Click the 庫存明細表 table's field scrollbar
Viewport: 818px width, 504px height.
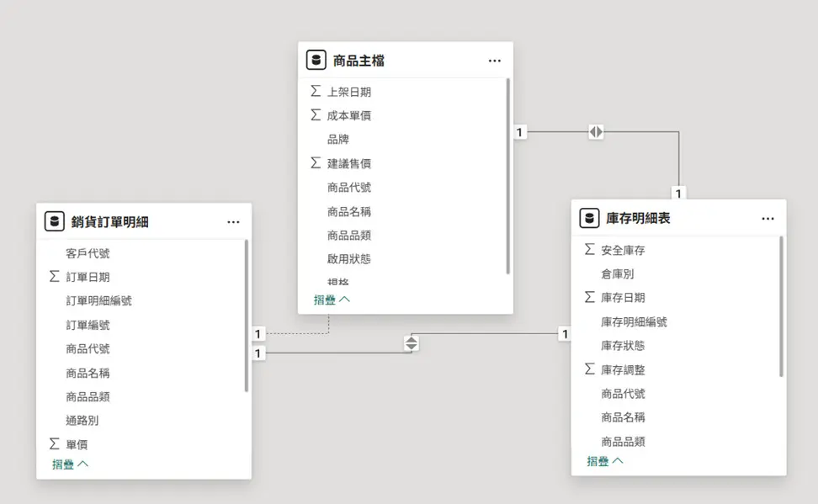pyautogui.click(x=781, y=306)
